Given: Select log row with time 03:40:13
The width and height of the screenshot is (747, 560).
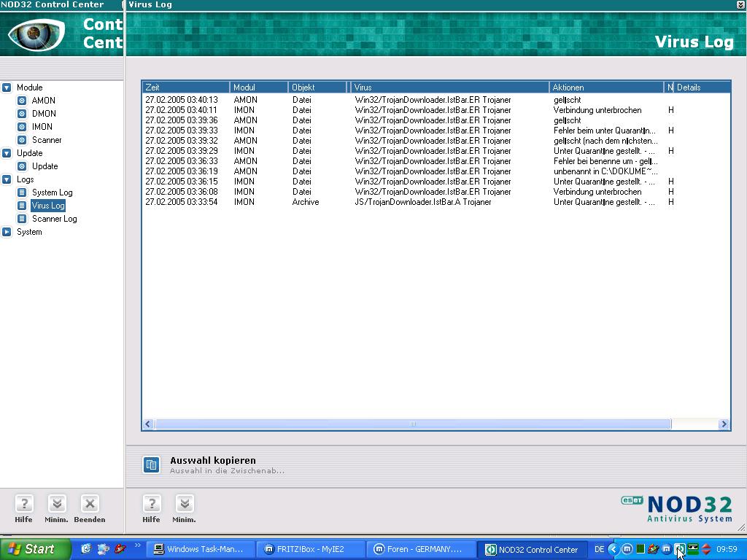Looking at the screenshot, I should click(436, 100).
